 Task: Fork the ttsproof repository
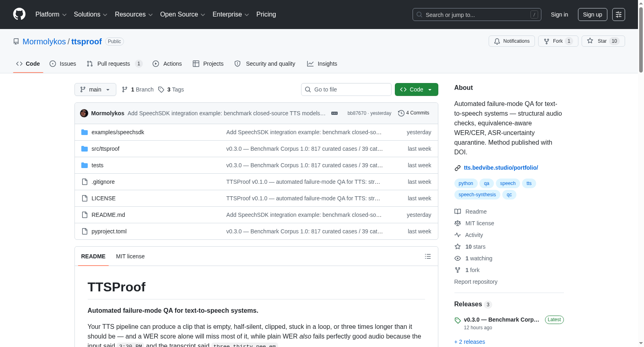[558, 41]
